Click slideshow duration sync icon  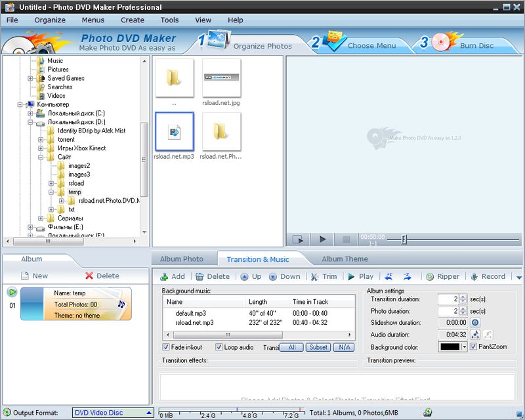[x=474, y=322]
